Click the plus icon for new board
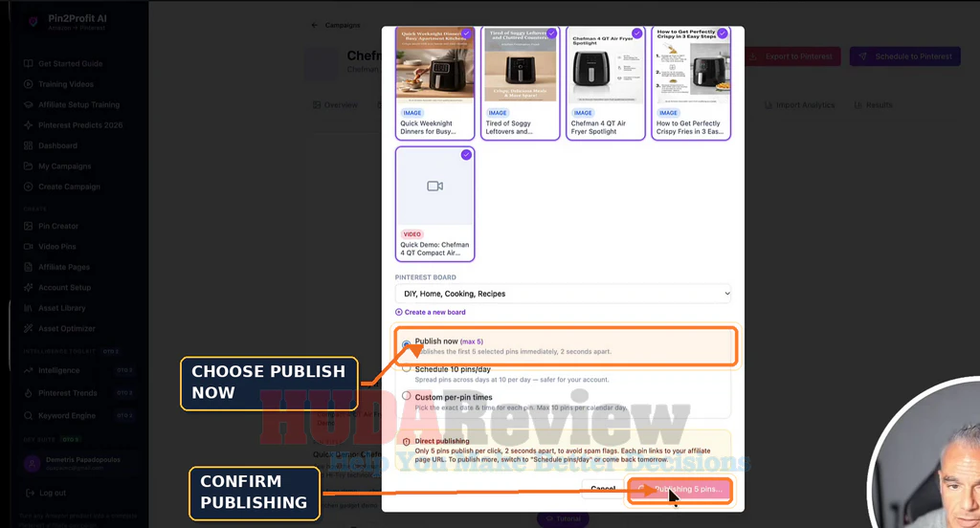The width and height of the screenshot is (980, 528). [399, 313]
